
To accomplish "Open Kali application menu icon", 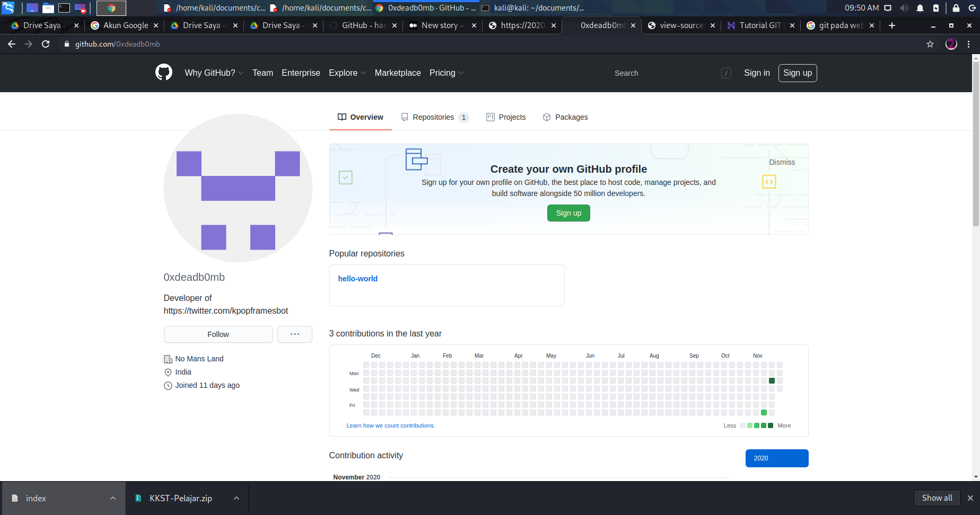I will tap(8, 8).
